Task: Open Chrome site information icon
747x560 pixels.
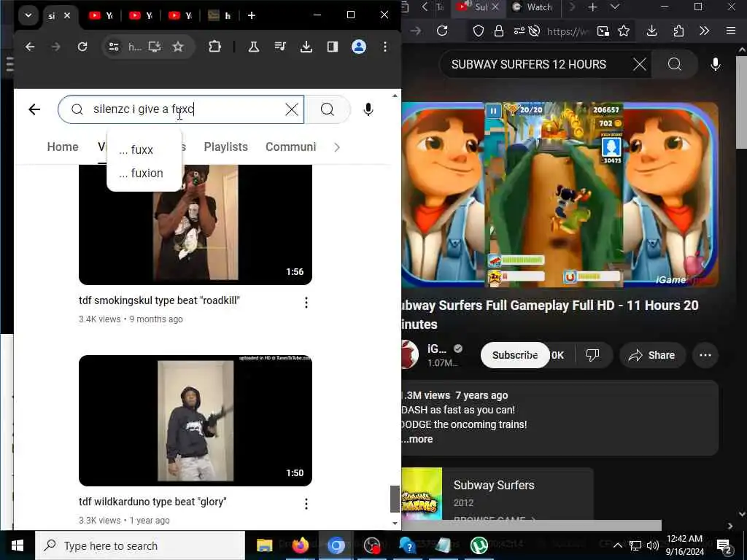Action: pyautogui.click(x=113, y=47)
